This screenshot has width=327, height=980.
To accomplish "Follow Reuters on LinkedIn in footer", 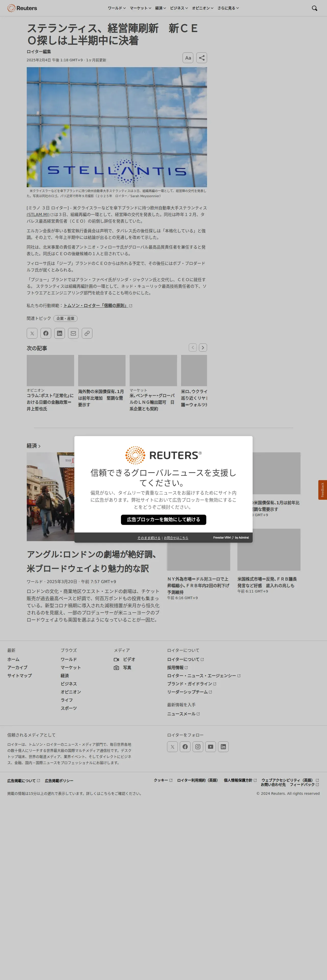I will click(x=223, y=746).
